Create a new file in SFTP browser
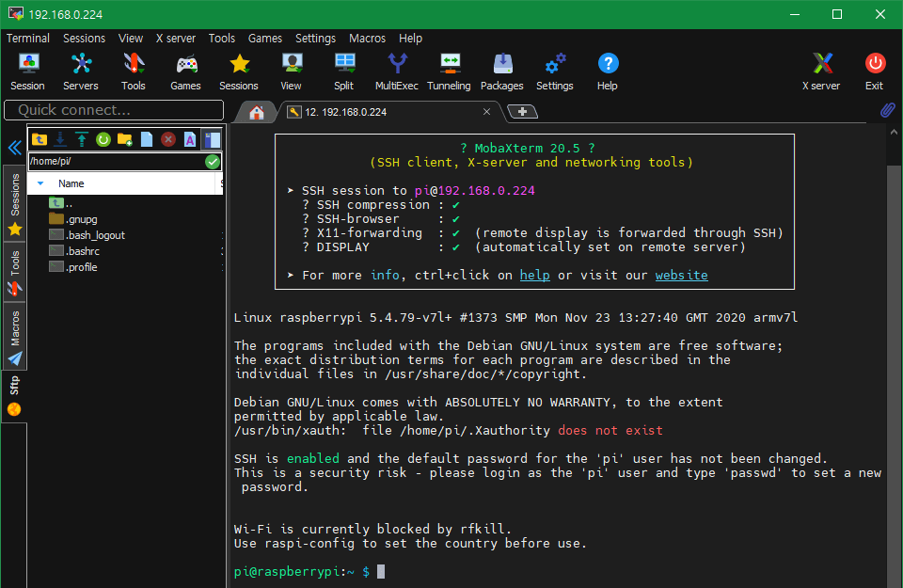Image resolution: width=903 pixels, height=588 pixels. [x=147, y=139]
